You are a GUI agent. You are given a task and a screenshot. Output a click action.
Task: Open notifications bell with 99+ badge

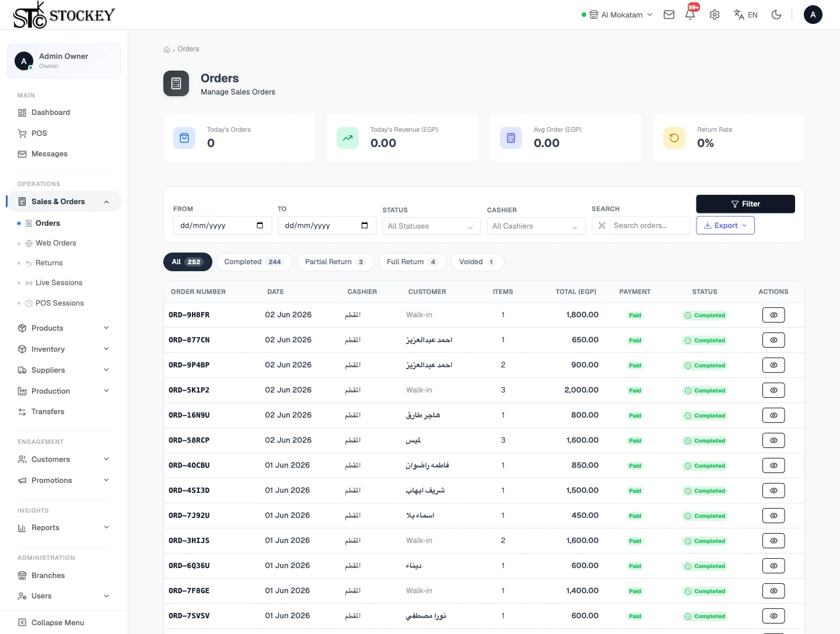point(691,15)
